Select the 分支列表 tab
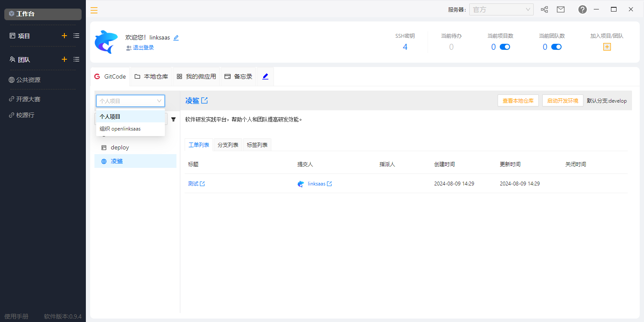Screen dimensions: 644x322 [x=228, y=145]
